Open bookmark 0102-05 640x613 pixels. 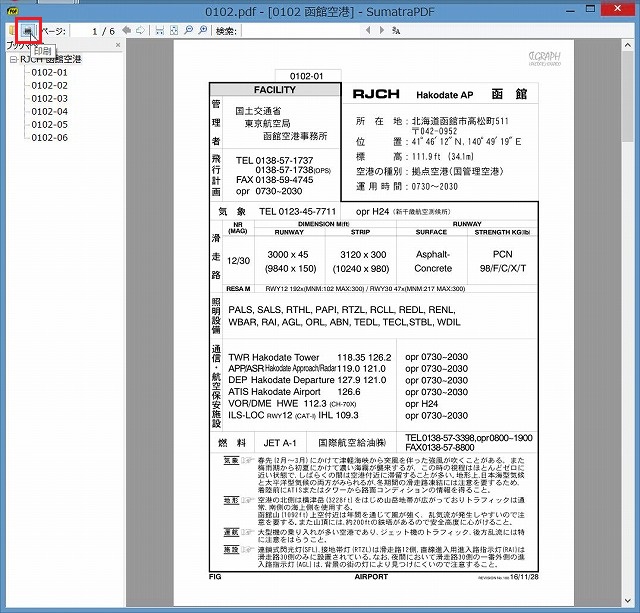coord(49,125)
